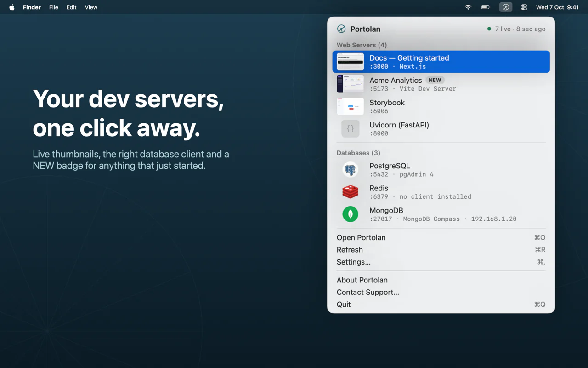588x368 pixels.
Task: Open the MongoDB database entry
Action: tap(441, 214)
